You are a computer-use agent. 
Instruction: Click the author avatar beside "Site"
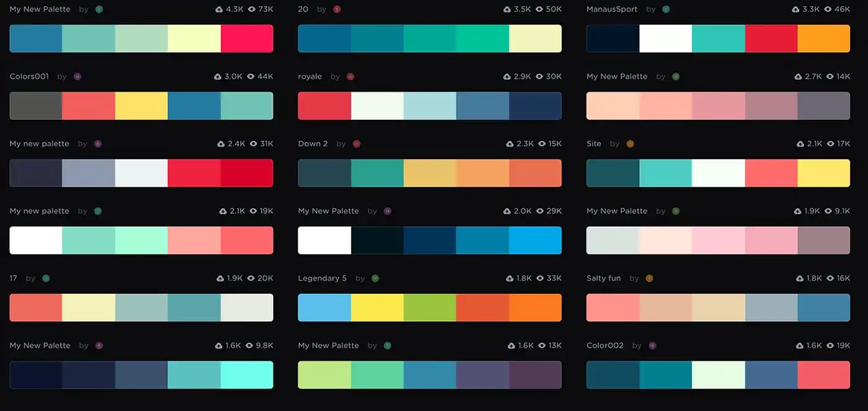point(630,144)
